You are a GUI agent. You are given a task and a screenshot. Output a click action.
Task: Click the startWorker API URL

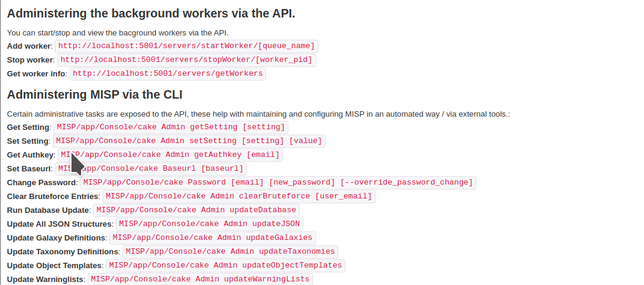tap(186, 46)
